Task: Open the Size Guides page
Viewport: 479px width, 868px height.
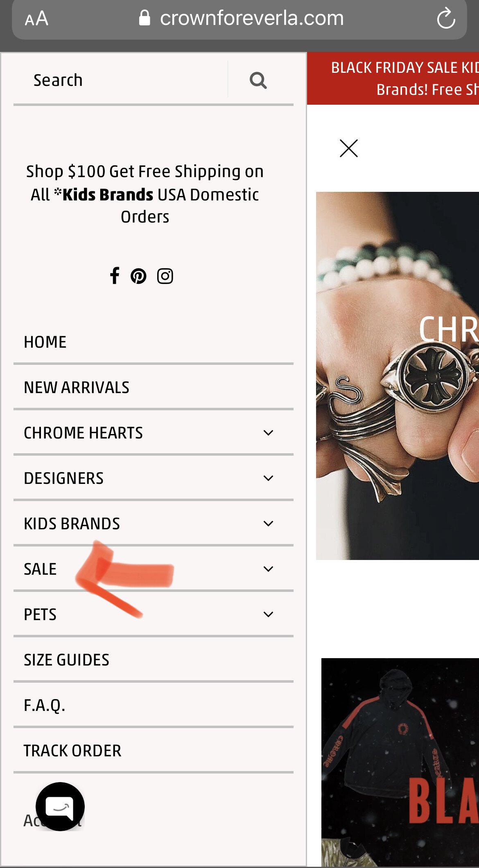Action: click(154, 660)
